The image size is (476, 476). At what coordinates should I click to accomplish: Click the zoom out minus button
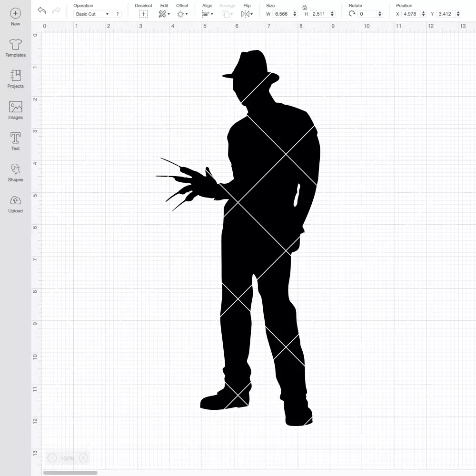[x=52, y=458]
